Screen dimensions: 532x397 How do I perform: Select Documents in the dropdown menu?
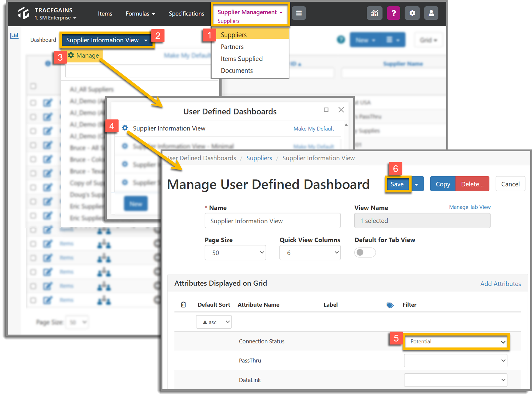click(x=236, y=70)
